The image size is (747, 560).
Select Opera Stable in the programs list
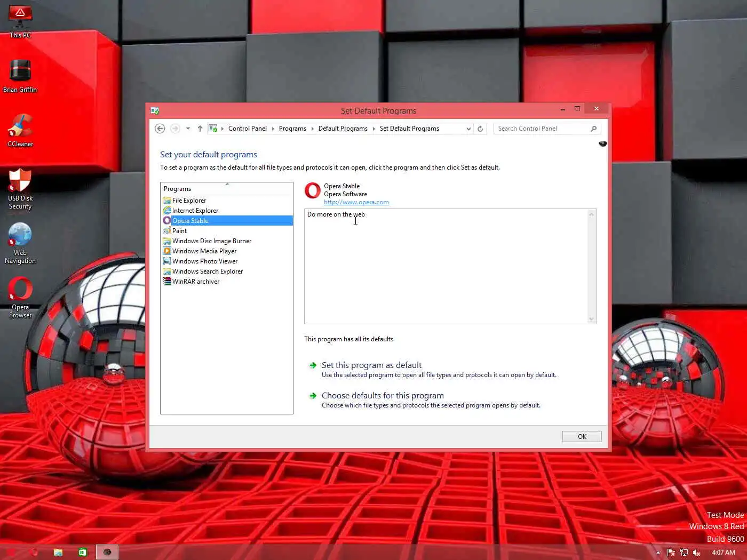227,221
